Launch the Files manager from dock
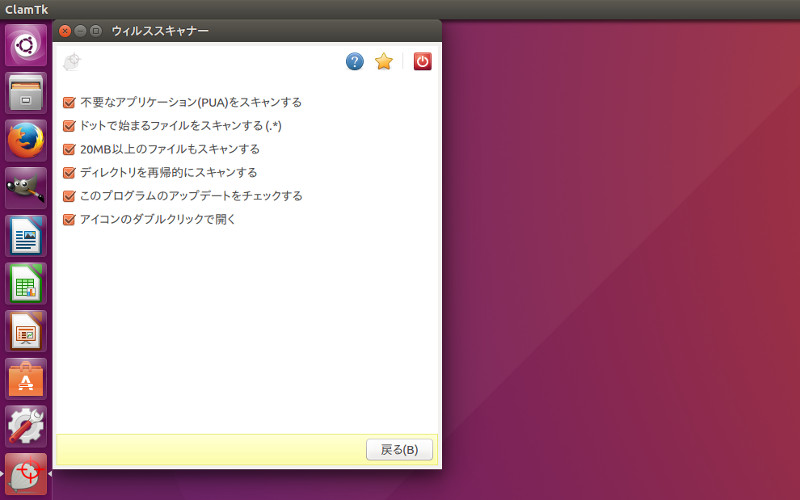 point(26,93)
